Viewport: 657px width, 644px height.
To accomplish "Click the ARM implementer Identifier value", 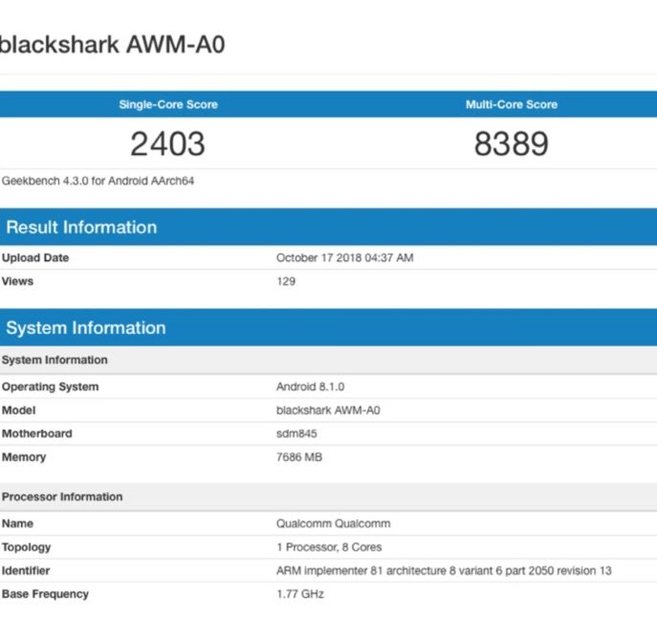I will coord(444,571).
